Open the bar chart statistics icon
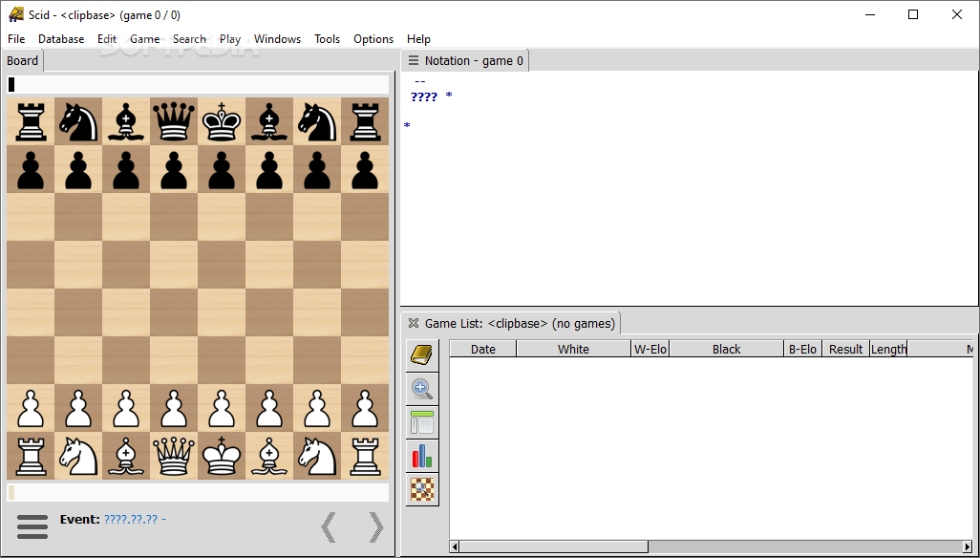This screenshot has width=980, height=558. tap(422, 456)
